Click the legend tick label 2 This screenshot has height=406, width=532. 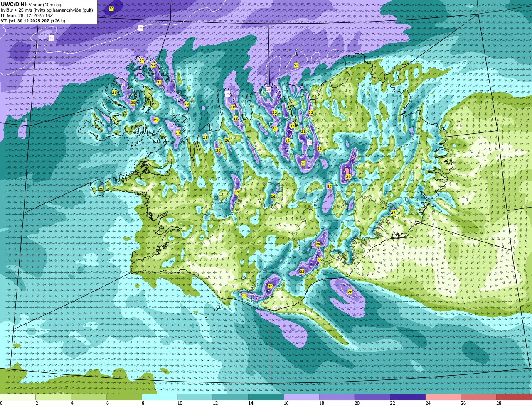pyautogui.click(x=37, y=403)
